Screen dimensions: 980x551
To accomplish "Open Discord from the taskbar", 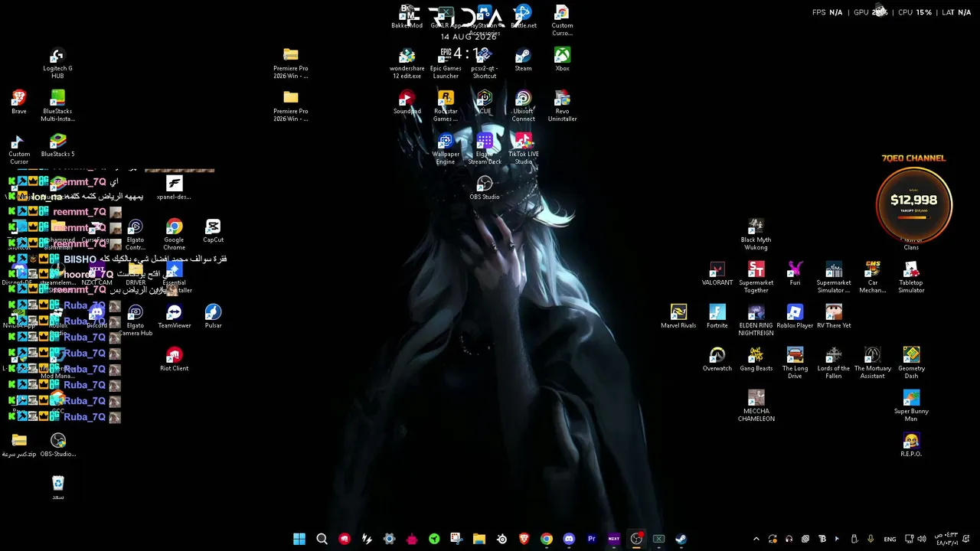I will [x=569, y=539].
